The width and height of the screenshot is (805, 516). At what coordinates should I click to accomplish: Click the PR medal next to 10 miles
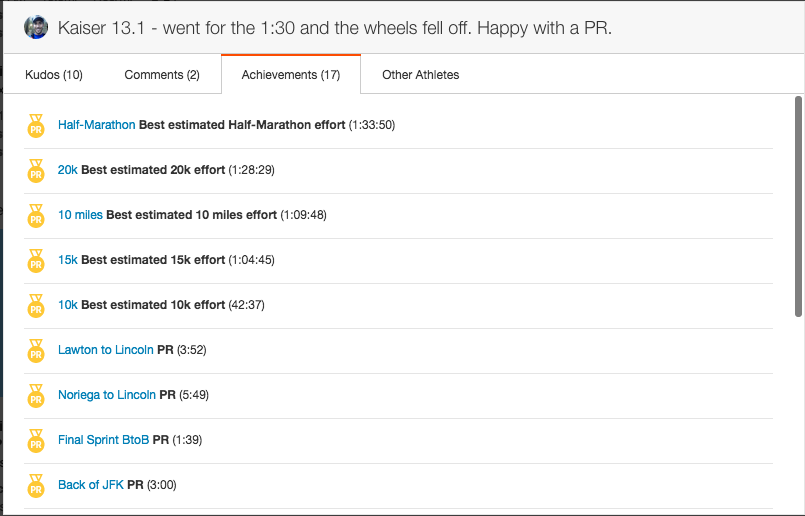[36, 216]
